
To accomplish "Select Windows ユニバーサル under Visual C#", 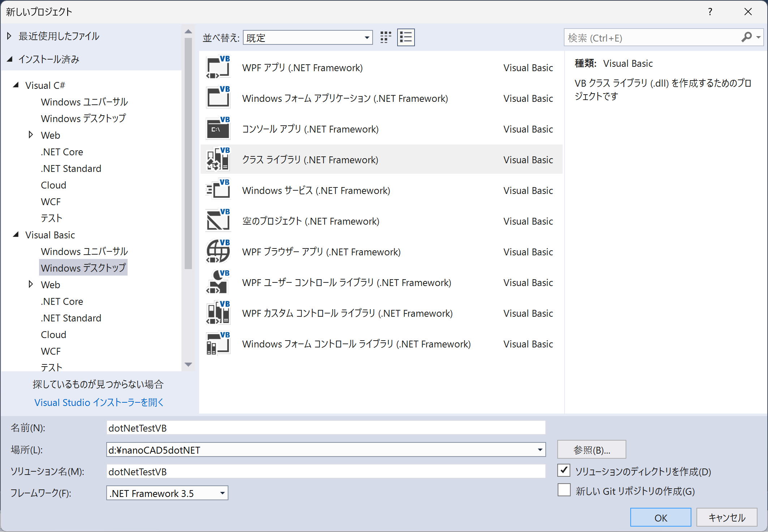I will point(84,102).
